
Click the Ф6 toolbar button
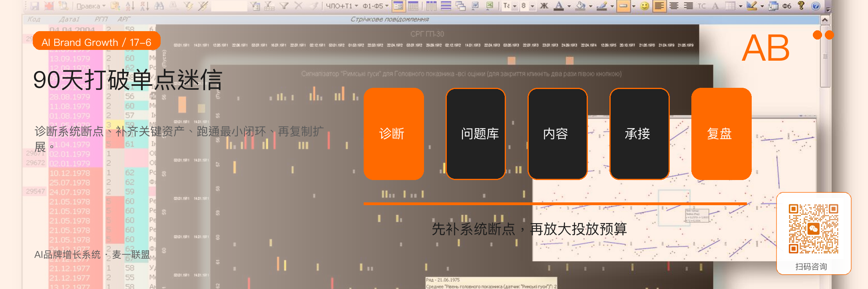click(x=787, y=6)
